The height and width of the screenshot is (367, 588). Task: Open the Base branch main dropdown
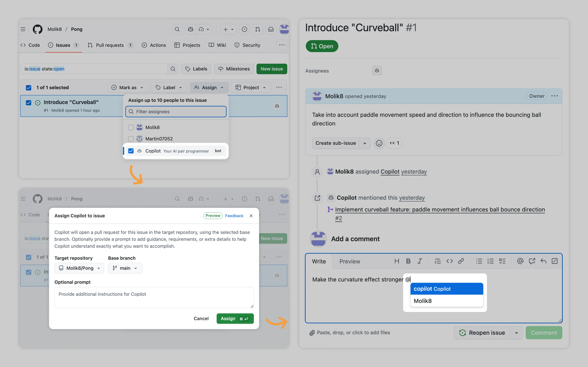click(125, 268)
